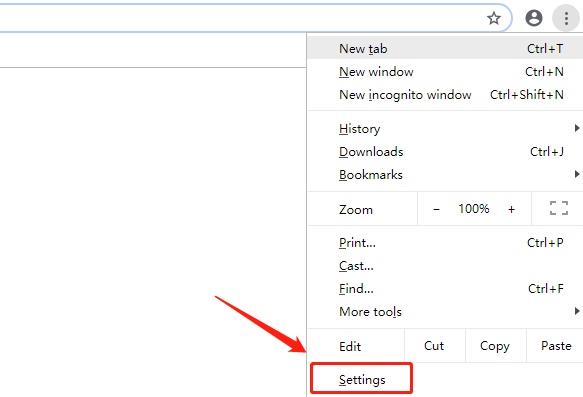Open the user profile avatar icon
This screenshot has width=583, height=397.
pyautogui.click(x=534, y=18)
